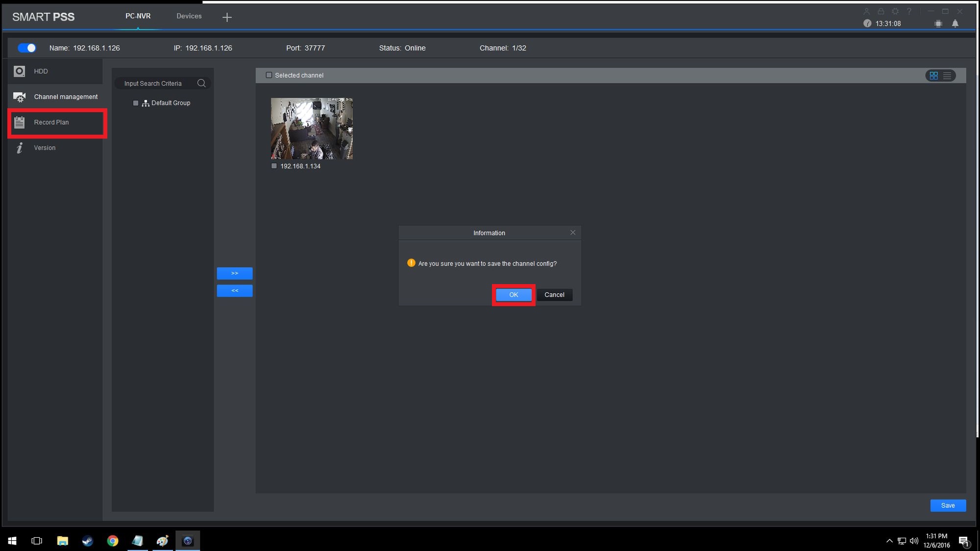
Task: Open the alarm bell notifications
Action: pyautogui.click(x=955, y=24)
